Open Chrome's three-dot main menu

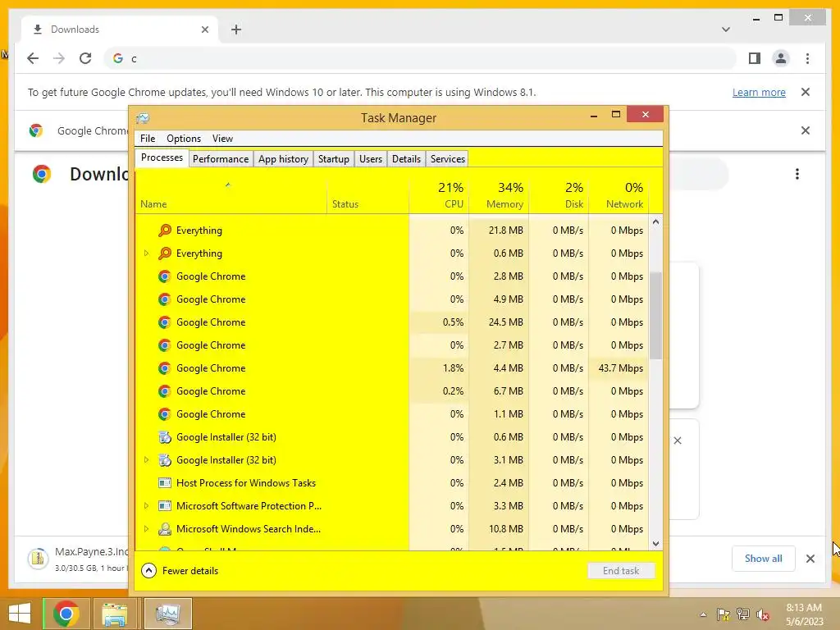tap(807, 58)
